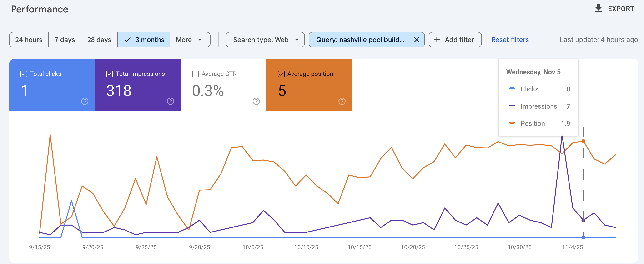644x264 pixels.
Task: Open help icon on Total clicks card
Action: click(85, 101)
